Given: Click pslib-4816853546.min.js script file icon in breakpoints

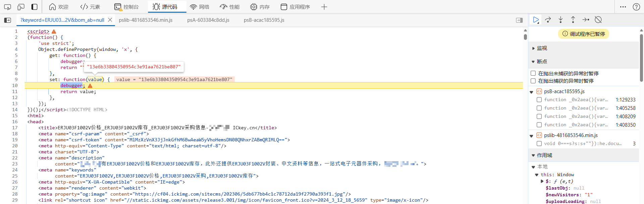Looking at the screenshot, I should coord(539,135).
